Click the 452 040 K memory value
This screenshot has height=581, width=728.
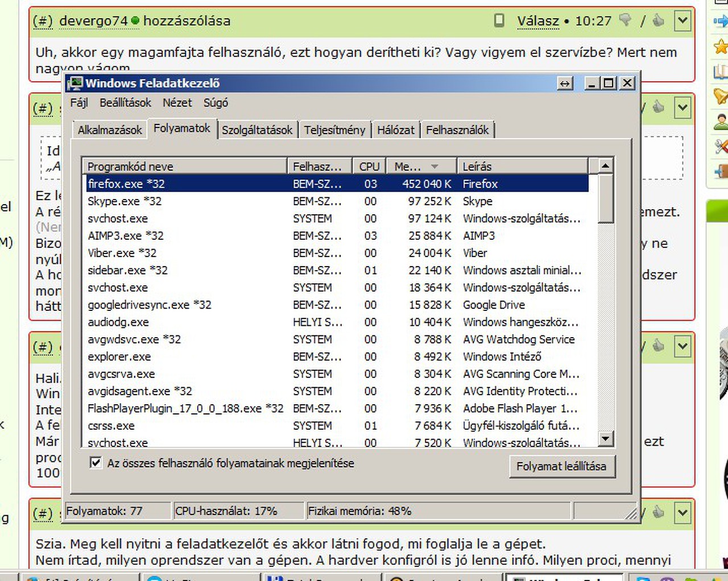click(x=427, y=184)
